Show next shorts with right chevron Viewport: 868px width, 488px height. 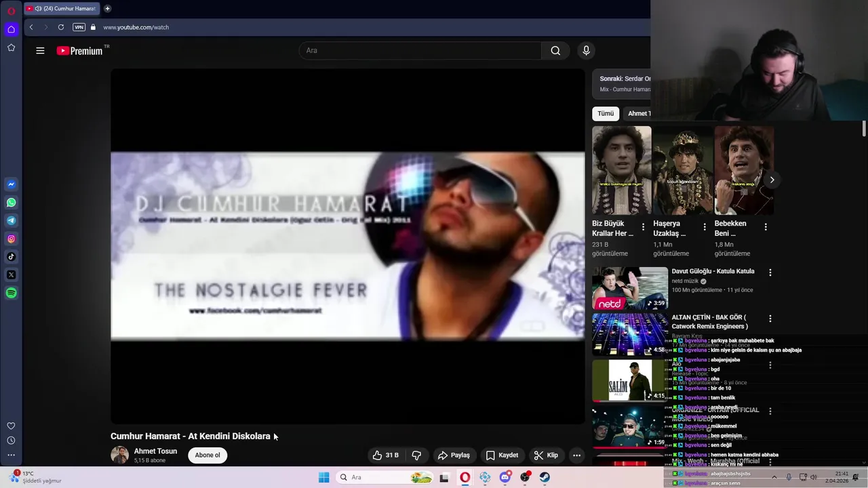pyautogui.click(x=772, y=180)
